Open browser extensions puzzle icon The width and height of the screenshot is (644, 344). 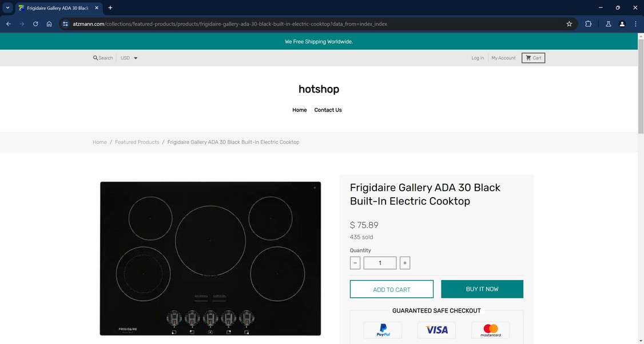[x=588, y=24]
